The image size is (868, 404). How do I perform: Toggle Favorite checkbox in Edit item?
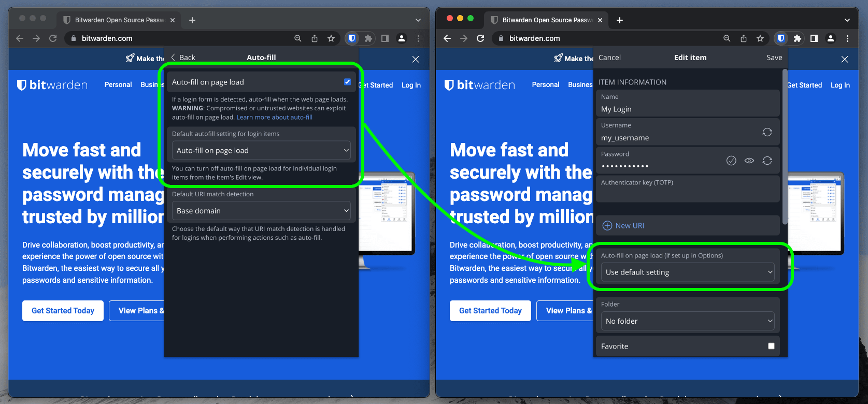point(771,346)
